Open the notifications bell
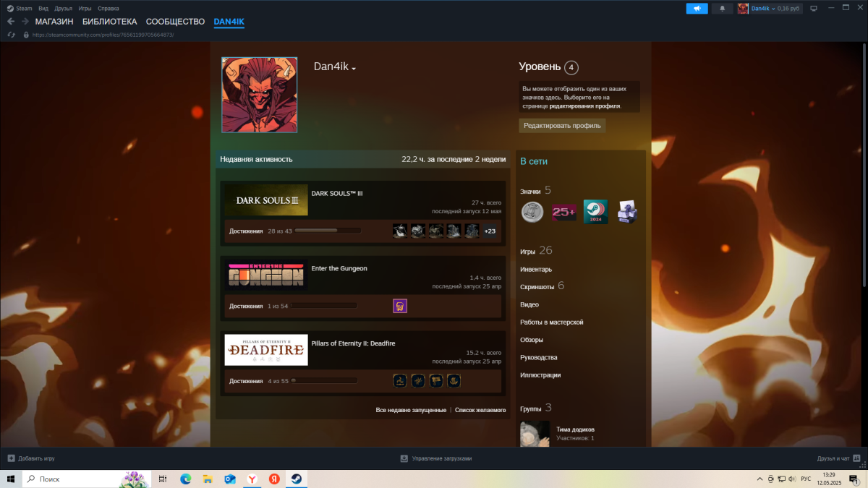 click(722, 9)
